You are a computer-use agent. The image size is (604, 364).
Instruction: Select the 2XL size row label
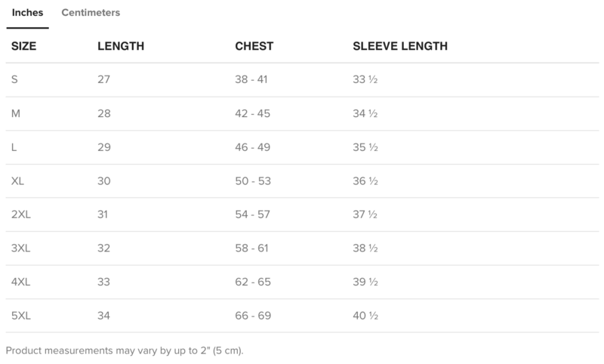(21, 214)
